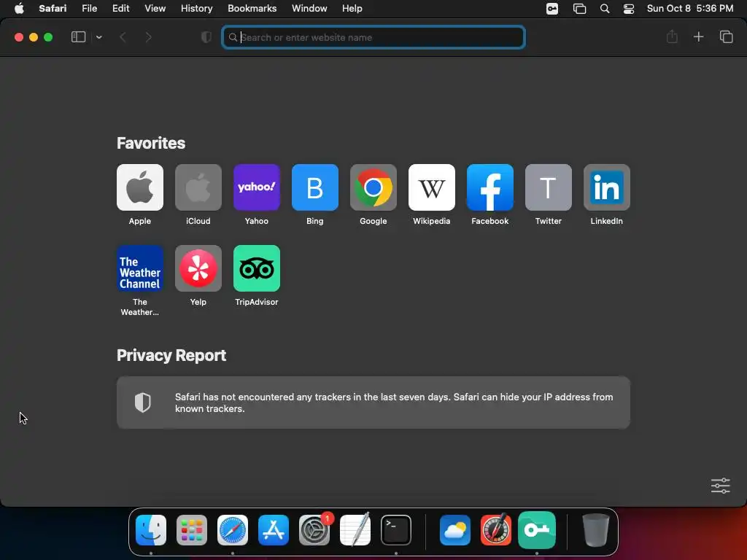Open App Store from the Dock
This screenshot has width=747, height=560.
274,530
